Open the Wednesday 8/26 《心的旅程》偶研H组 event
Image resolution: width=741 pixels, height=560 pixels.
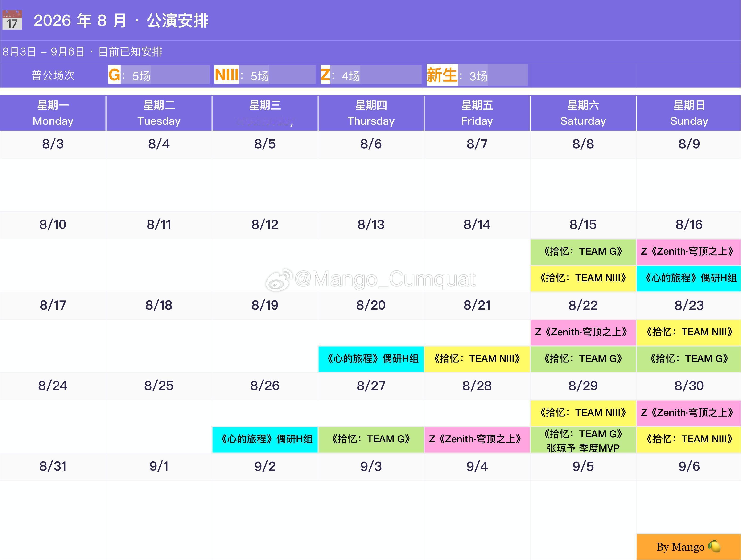(x=265, y=439)
